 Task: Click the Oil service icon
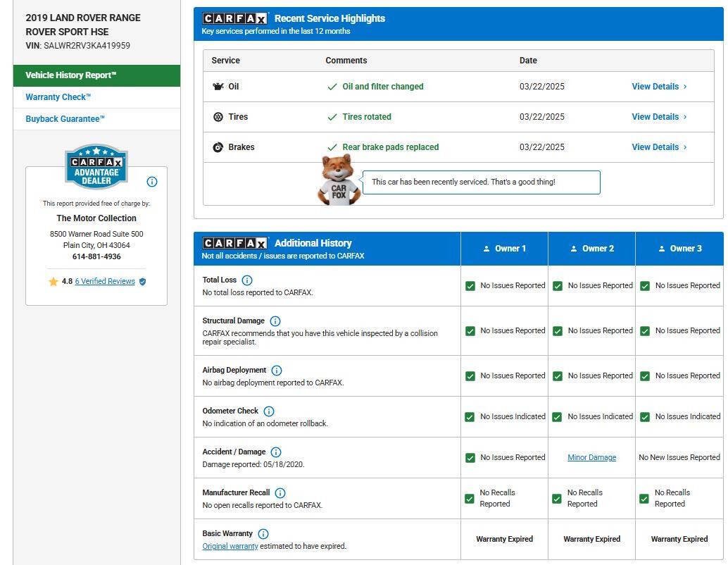click(x=218, y=87)
